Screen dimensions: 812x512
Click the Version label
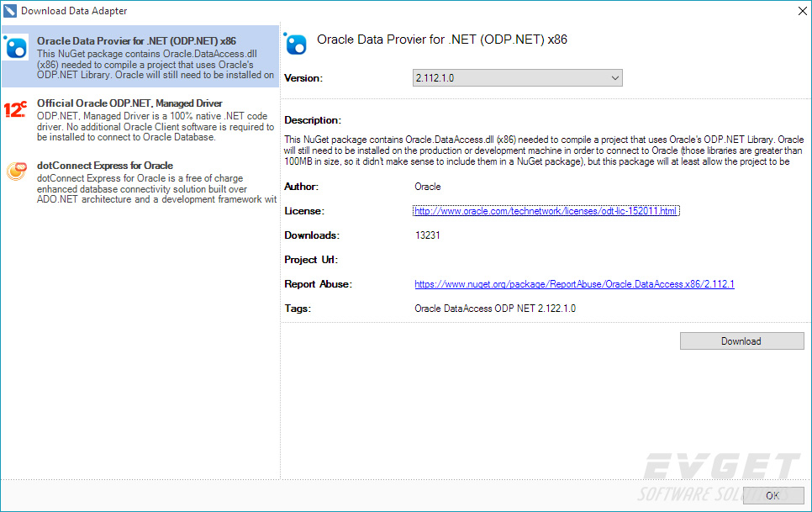[303, 78]
